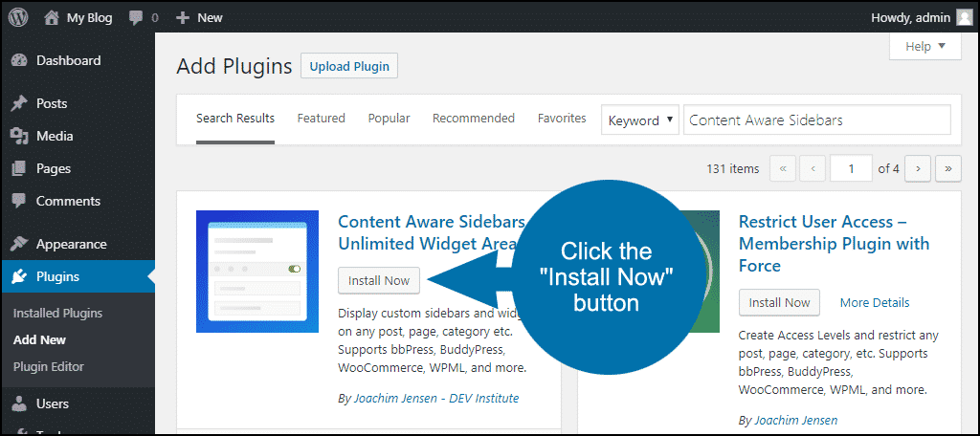980x436 pixels.
Task: Open the Dashboard menu label
Action: pos(68,60)
